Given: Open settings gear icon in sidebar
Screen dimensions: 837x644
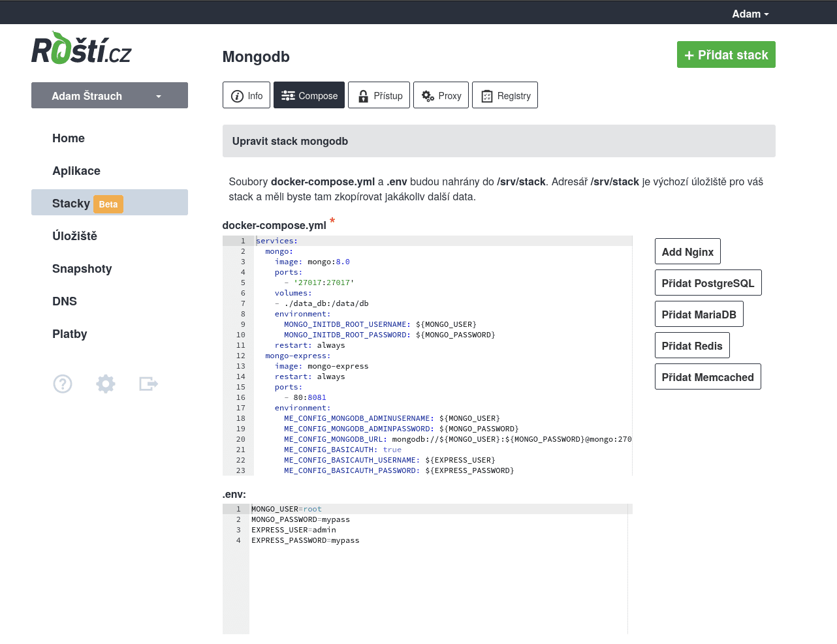Looking at the screenshot, I should point(106,384).
